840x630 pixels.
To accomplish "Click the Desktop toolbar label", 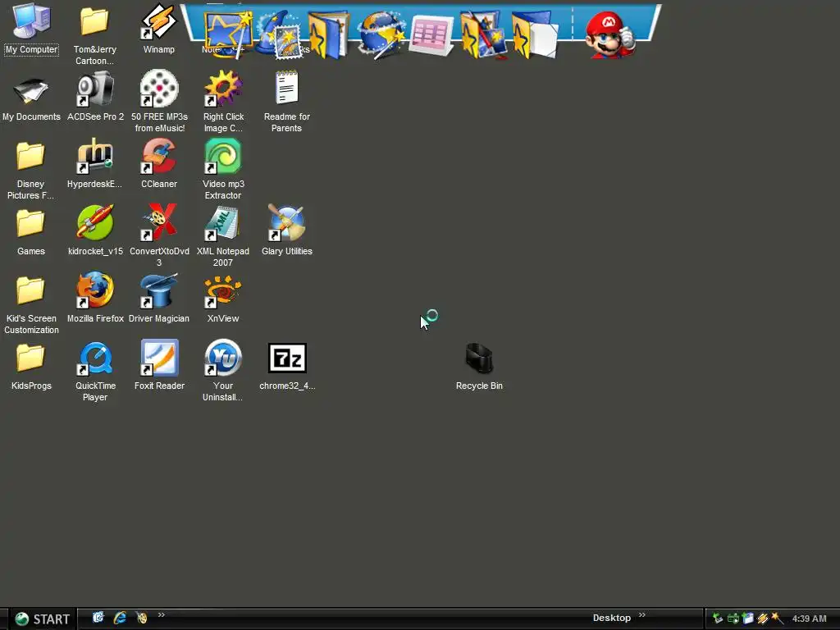I will click(x=612, y=618).
